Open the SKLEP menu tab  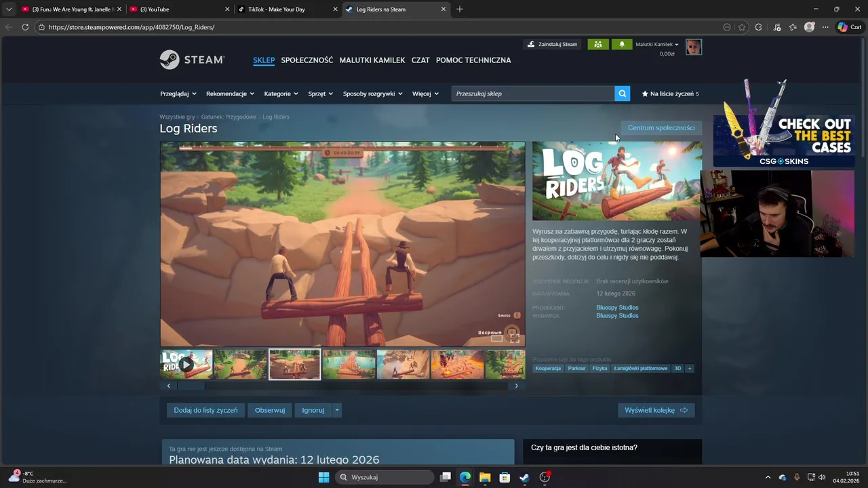(x=264, y=60)
